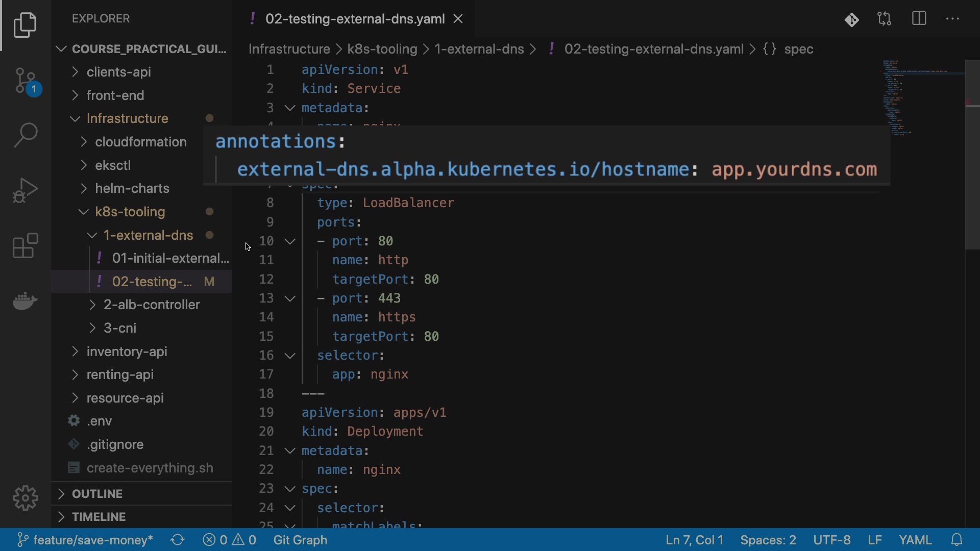Open the Explorer view in activity bar

25,25
